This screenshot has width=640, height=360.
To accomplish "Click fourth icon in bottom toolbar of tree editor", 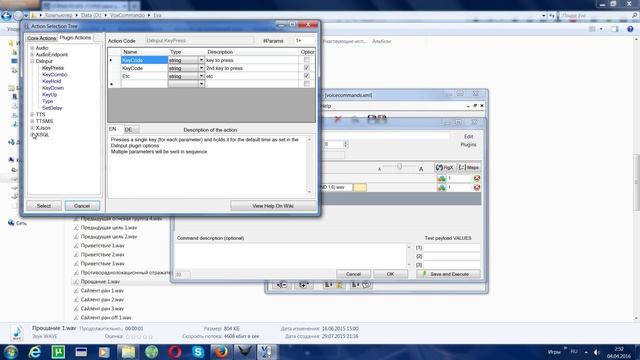I will click(361, 285).
